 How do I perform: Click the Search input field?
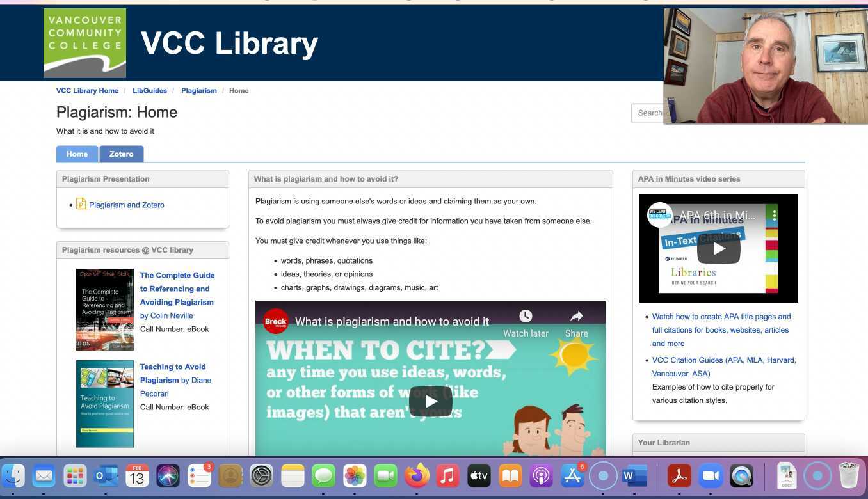tap(649, 113)
